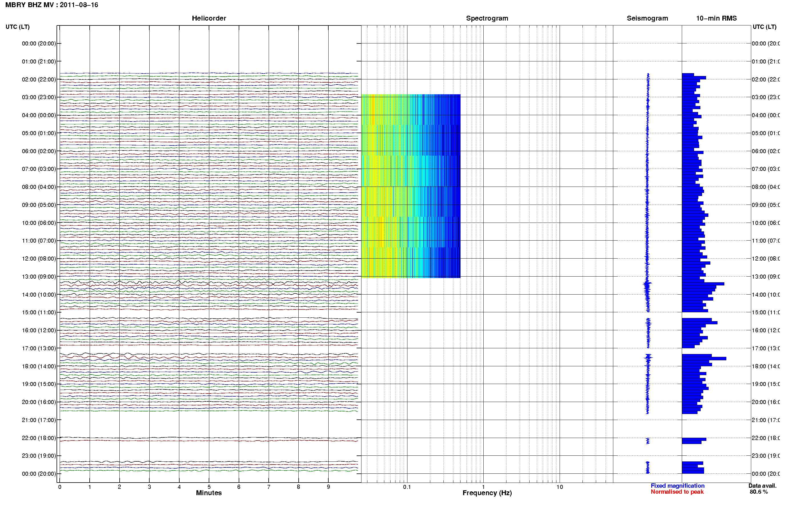Screen dimensions: 812x508
Task: Click minute tick label '5' on Helicorder axis
Action: [209, 487]
